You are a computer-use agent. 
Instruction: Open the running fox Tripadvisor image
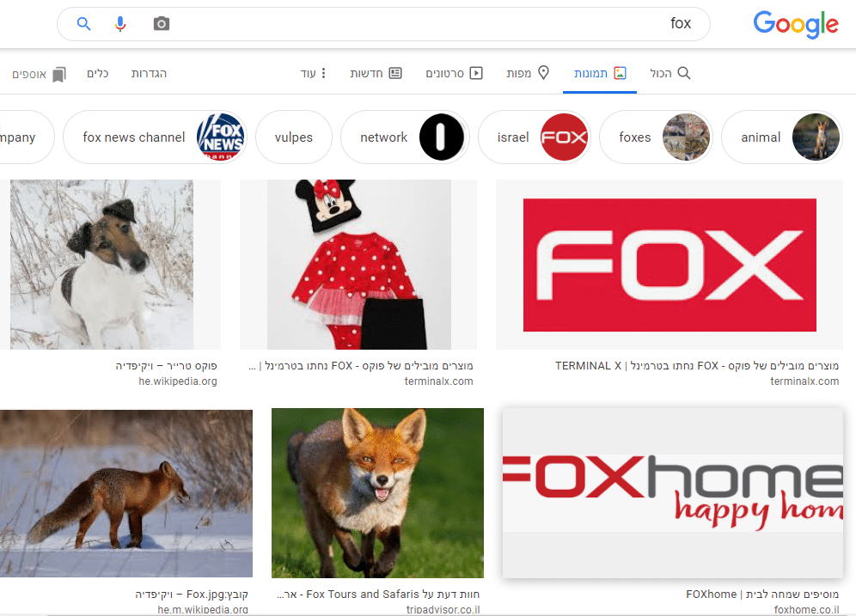tap(377, 492)
